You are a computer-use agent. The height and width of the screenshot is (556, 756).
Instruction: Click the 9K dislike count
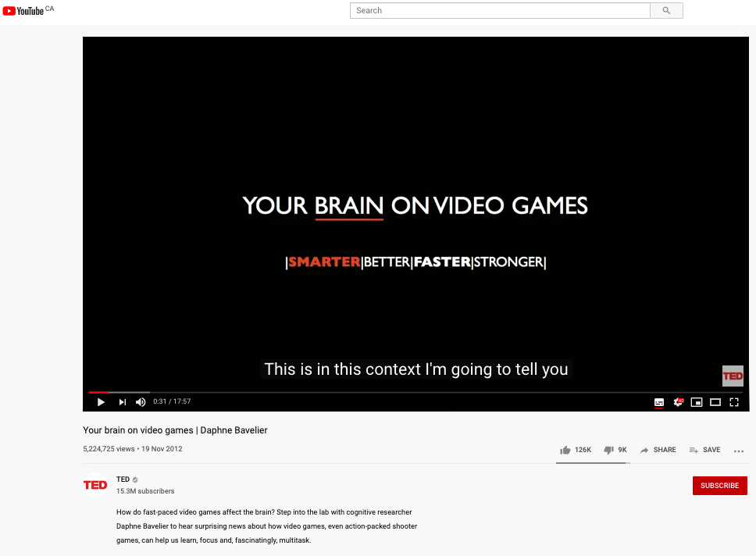tap(622, 450)
